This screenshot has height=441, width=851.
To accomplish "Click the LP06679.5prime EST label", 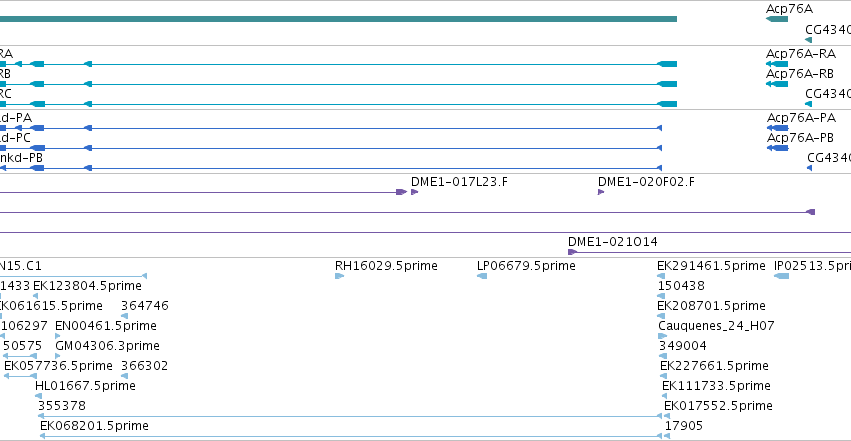I will pyautogui.click(x=526, y=266).
